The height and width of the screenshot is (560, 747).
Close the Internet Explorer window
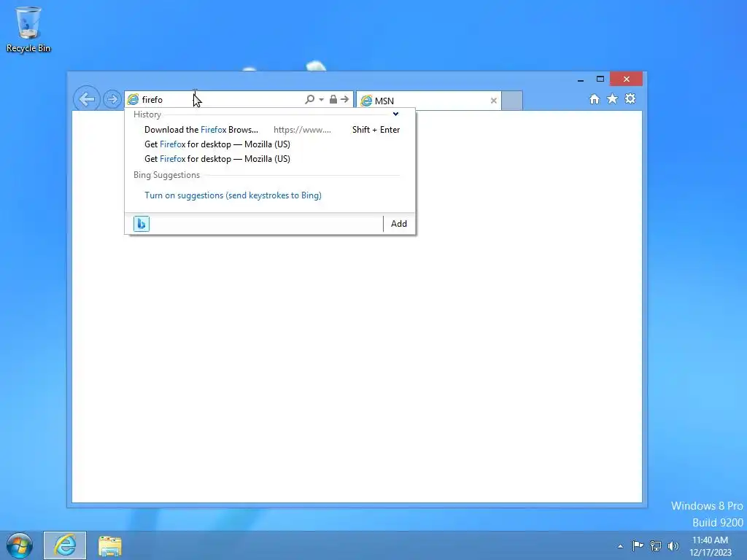coord(627,79)
